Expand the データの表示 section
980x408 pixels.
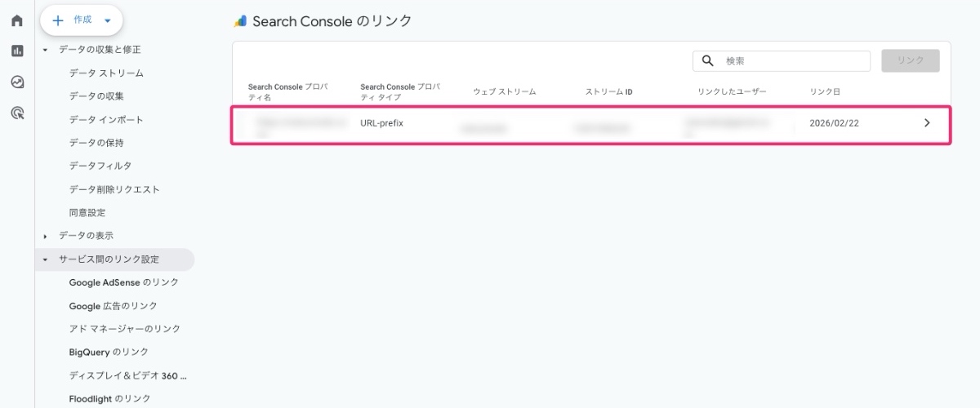click(x=46, y=236)
